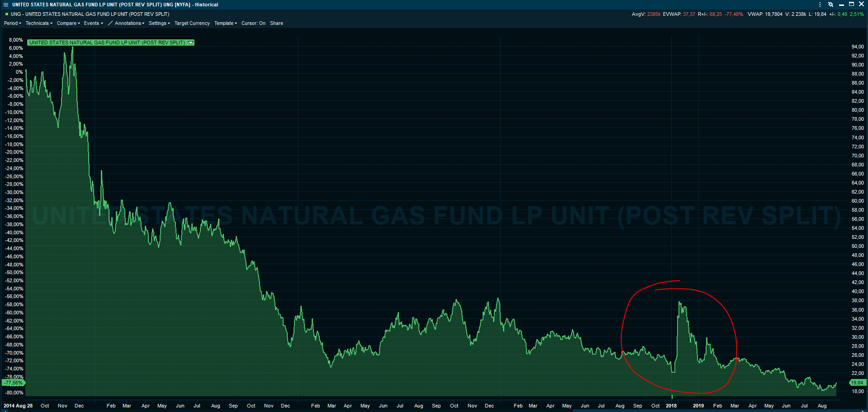868x412 pixels.
Task: Click the EVWAP 37,37 value
Action: 679,14
